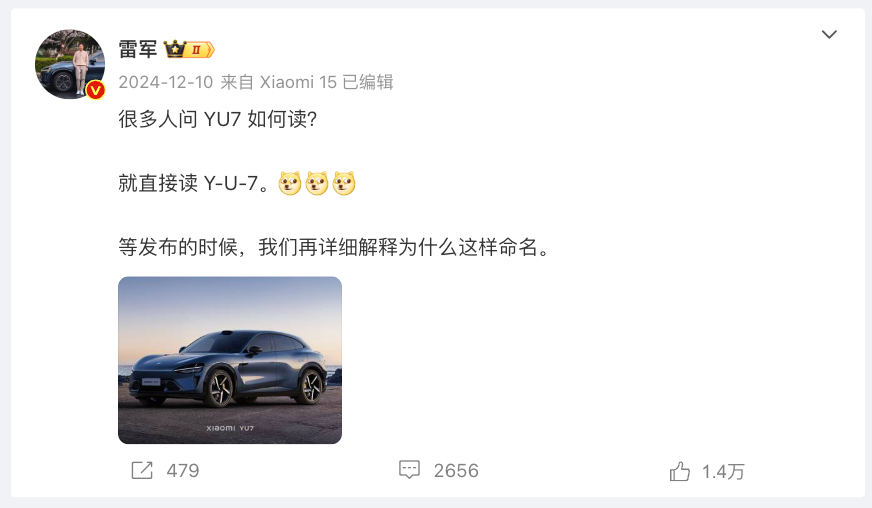Like the post with thumbs-up icon
Viewport: 872px width, 508px height.
(680, 471)
